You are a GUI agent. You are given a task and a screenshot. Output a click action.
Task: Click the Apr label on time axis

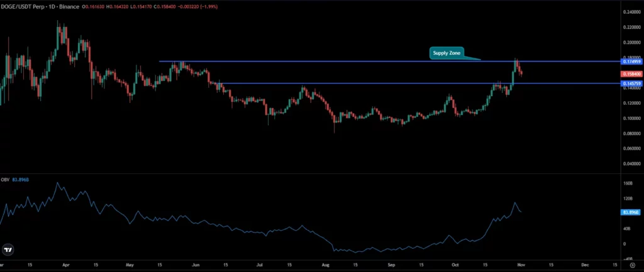65,266
